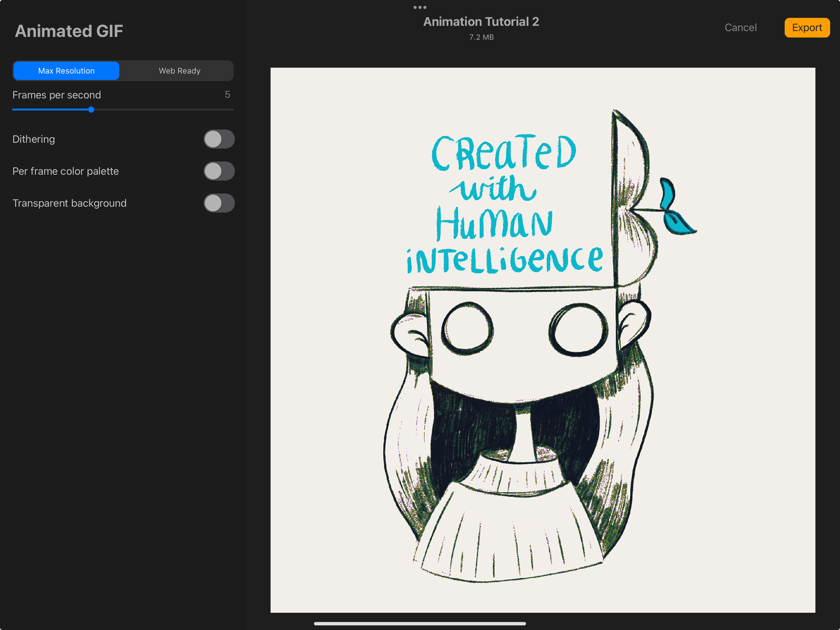Click the Animation Tutorial 2 title
Screen dimensions: 840x630
tap(481, 22)
